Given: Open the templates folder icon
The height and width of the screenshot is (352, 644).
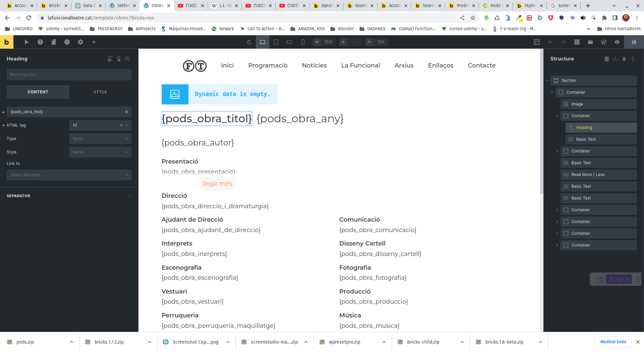Looking at the screenshot, I should tap(590, 42).
